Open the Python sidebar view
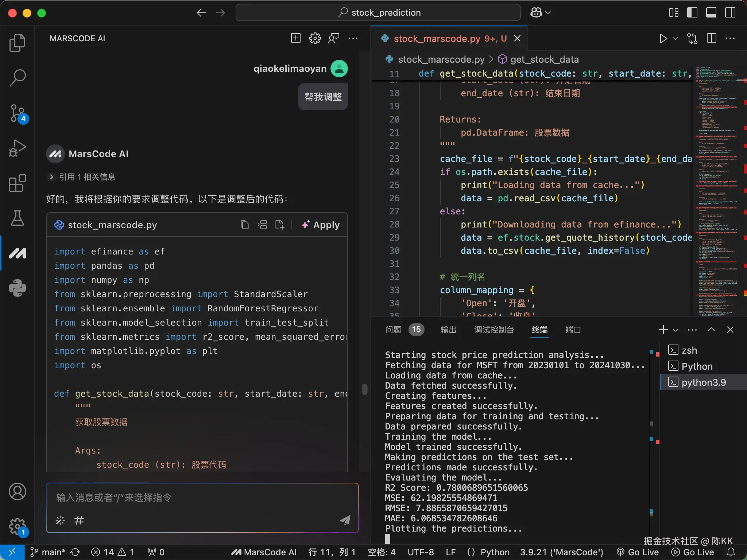This screenshot has height=560, width=747. click(x=17, y=288)
